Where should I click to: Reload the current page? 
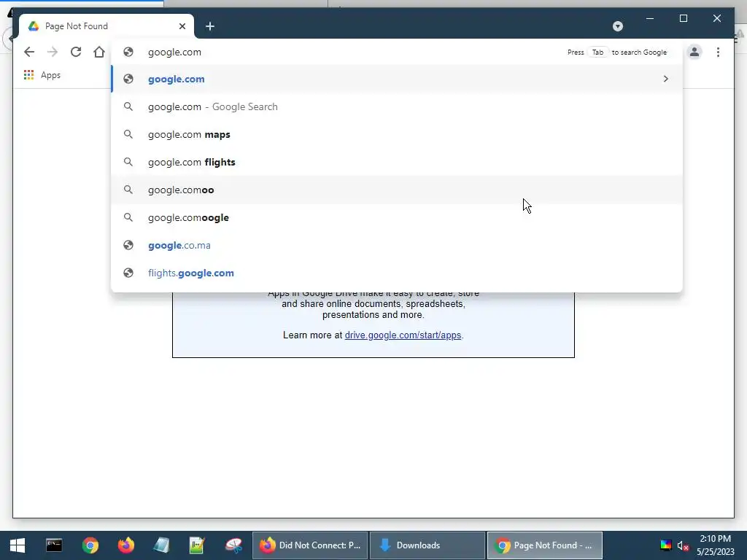[x=76, y=52]
